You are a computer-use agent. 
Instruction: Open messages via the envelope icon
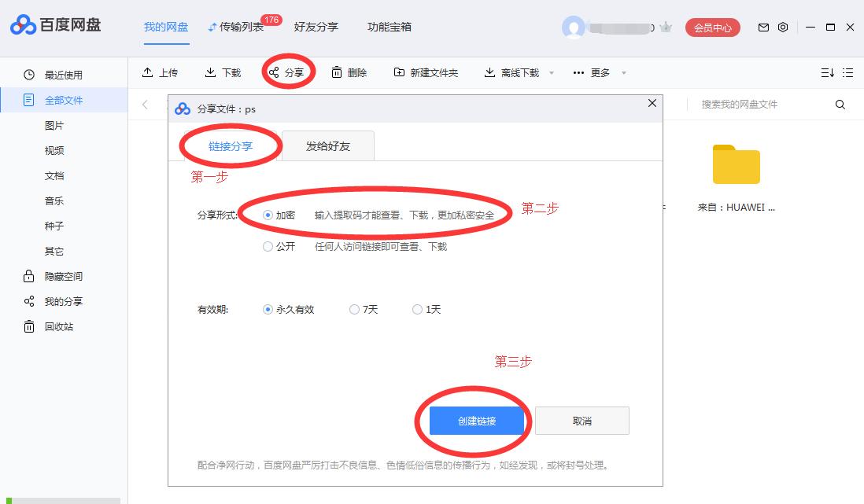[762, 27]
